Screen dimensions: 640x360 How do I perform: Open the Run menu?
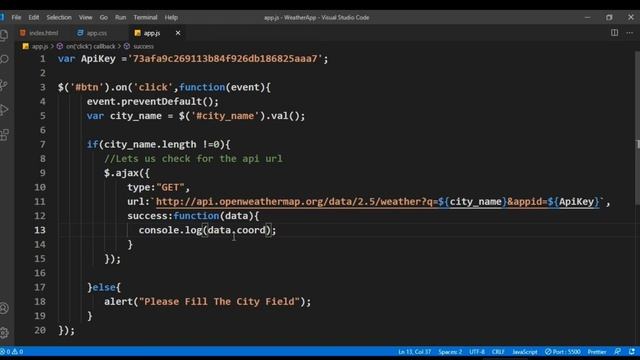coord(120,18)
